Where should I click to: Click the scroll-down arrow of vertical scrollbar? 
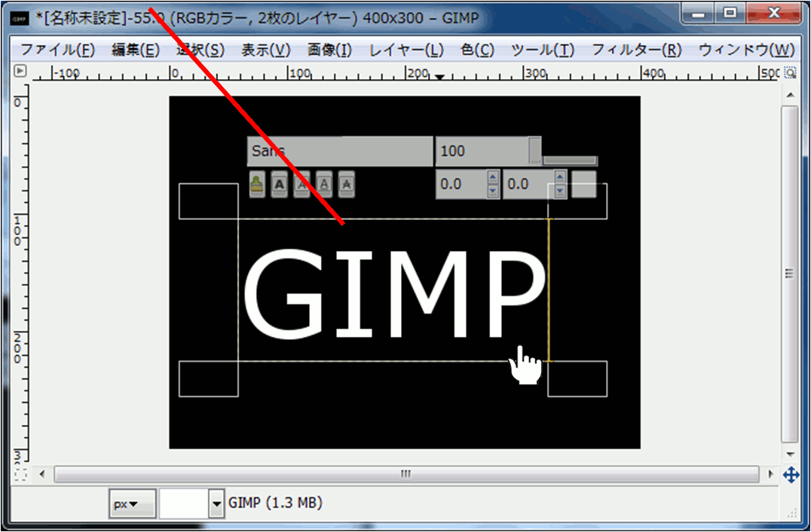tap(790, 454)
